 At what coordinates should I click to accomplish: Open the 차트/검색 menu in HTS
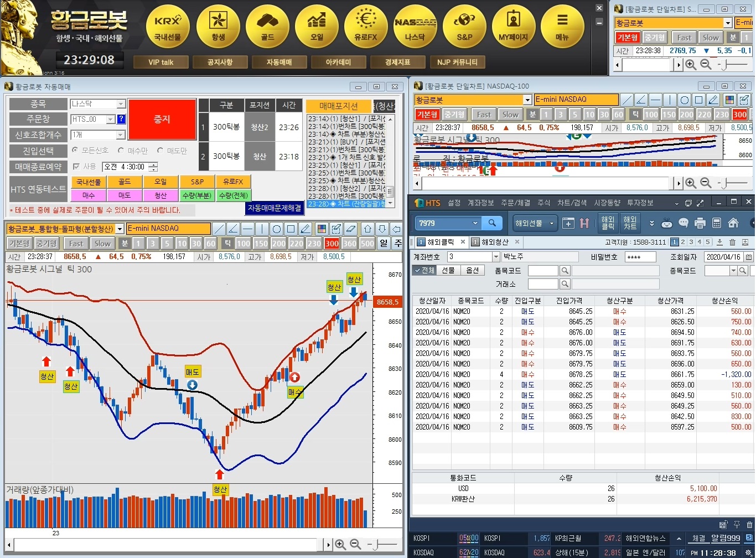572,203
